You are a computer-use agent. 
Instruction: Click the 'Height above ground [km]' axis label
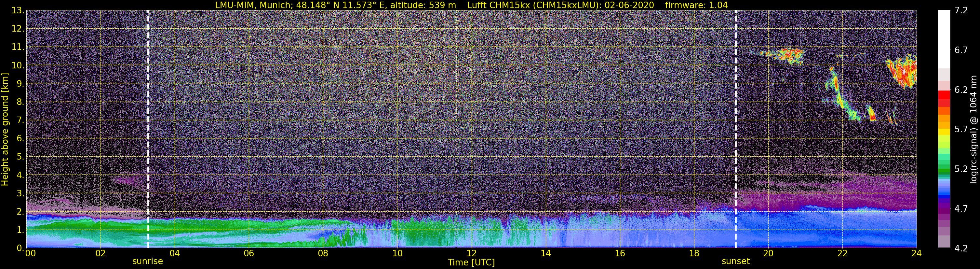(5, 129)
